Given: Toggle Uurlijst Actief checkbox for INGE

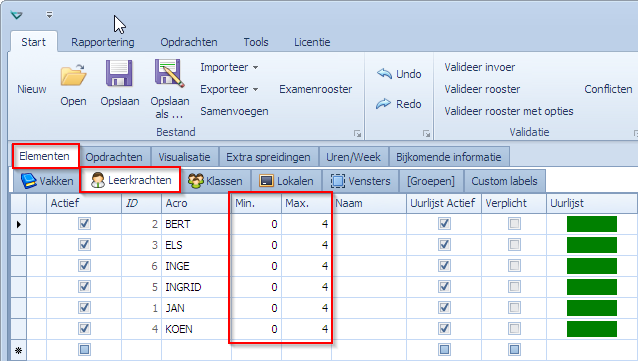Looking at the screenshot, I should point(444,266).
